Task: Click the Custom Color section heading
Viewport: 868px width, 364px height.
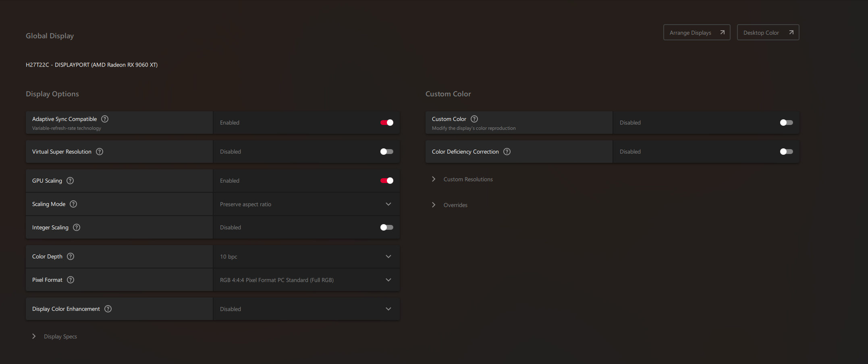Action: (448, 94)
